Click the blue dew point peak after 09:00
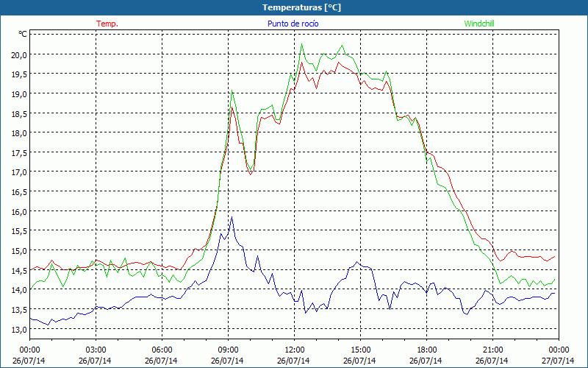The image size is (588, 368). (232, 217)
